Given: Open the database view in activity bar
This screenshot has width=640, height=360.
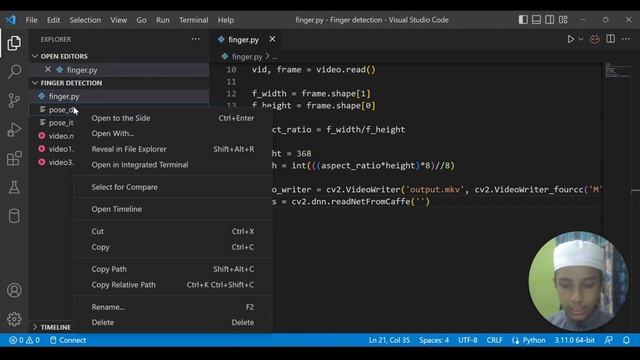Looking at the screenshot, I should tap(14, 216).
